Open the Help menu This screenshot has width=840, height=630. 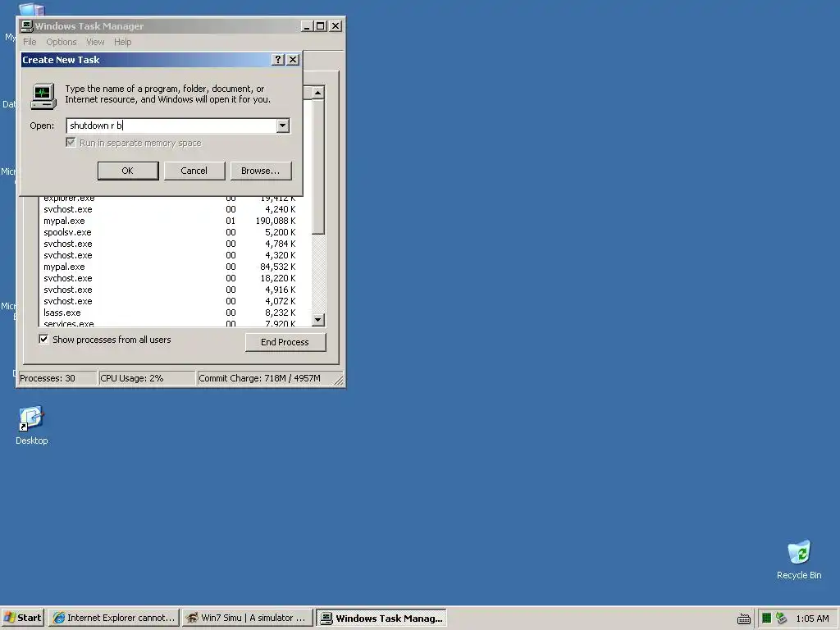123,42
